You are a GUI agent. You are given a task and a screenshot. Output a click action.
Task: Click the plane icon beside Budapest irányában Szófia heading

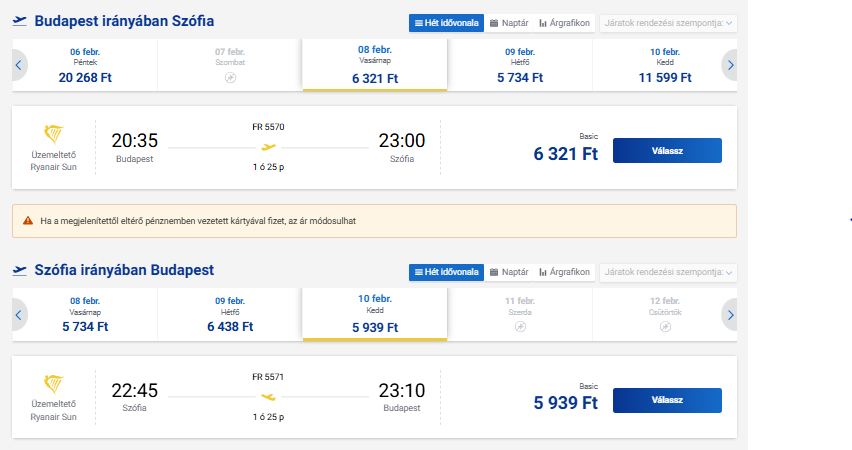(19, 21)
